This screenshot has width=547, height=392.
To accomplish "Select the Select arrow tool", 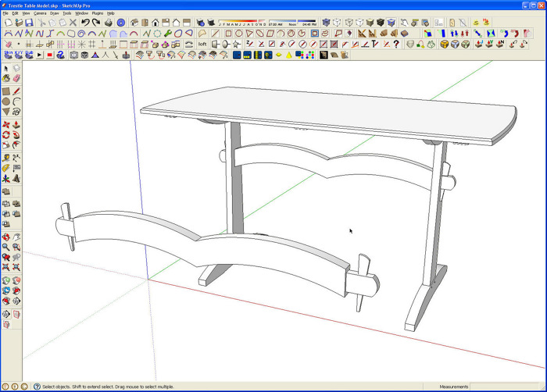I will [x=6, y=69].
